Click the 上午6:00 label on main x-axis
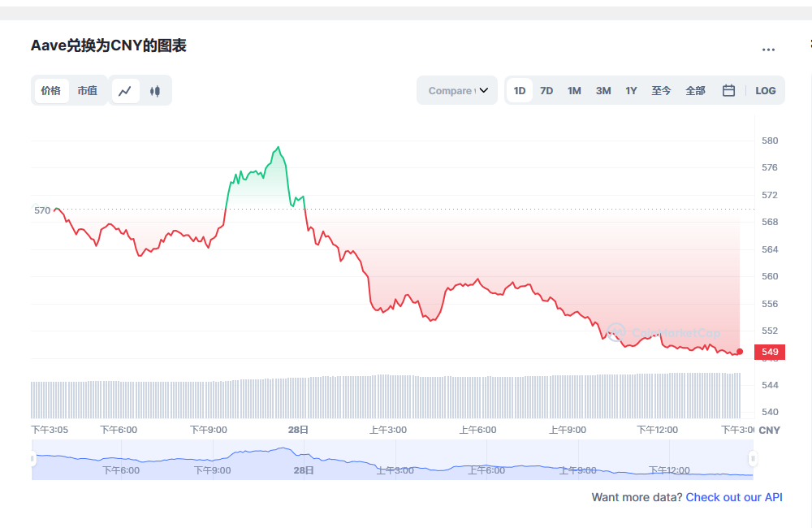 click(x=477, y=430)
